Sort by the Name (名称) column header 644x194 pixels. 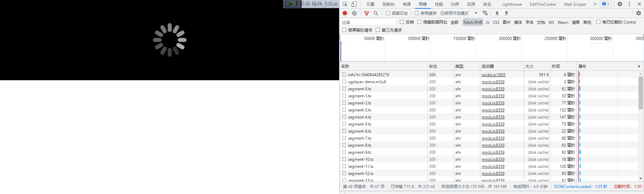click(384, 66)
